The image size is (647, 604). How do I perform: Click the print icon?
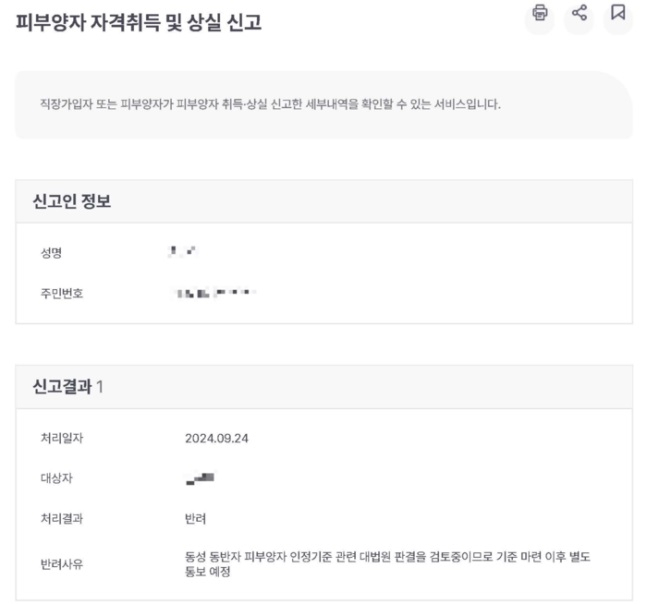pyautogui.click(x=540, y=13)
